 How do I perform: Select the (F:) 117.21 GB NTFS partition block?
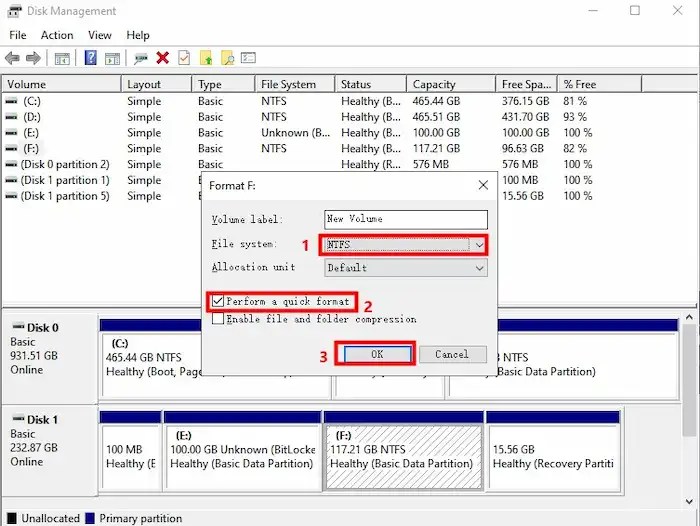pyautogui.click(x=404, y=451)
